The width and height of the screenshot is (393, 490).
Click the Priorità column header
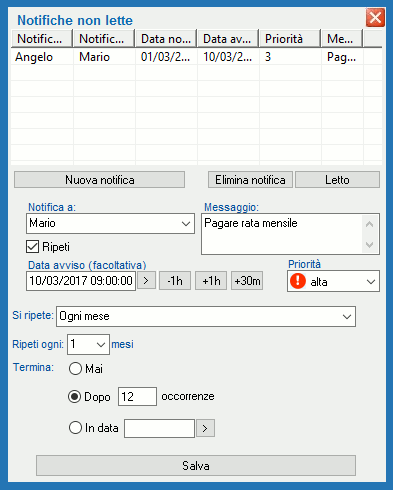(x=290, y=39)
